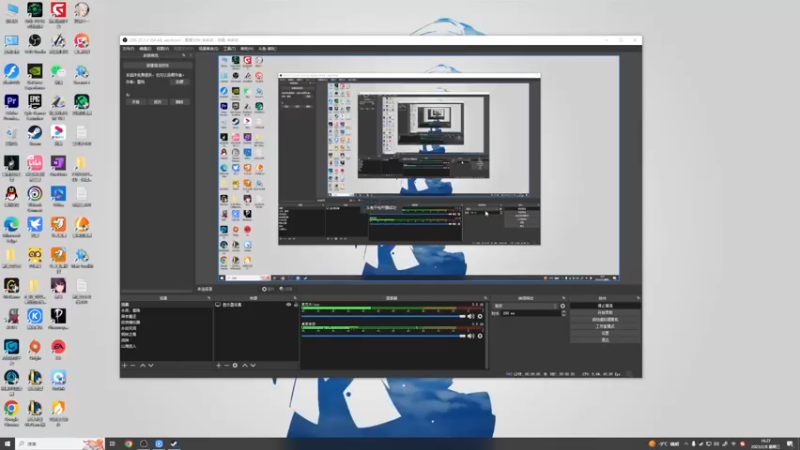The height and width of the screenshot is (450, 800).
Task: Open transition properties gear icon
Action: [563, 306]
